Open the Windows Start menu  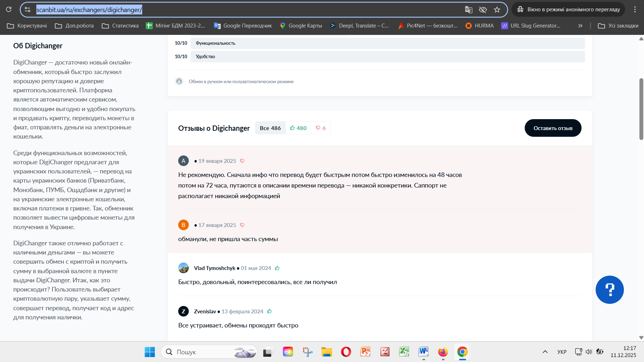[x=150, y=352]
